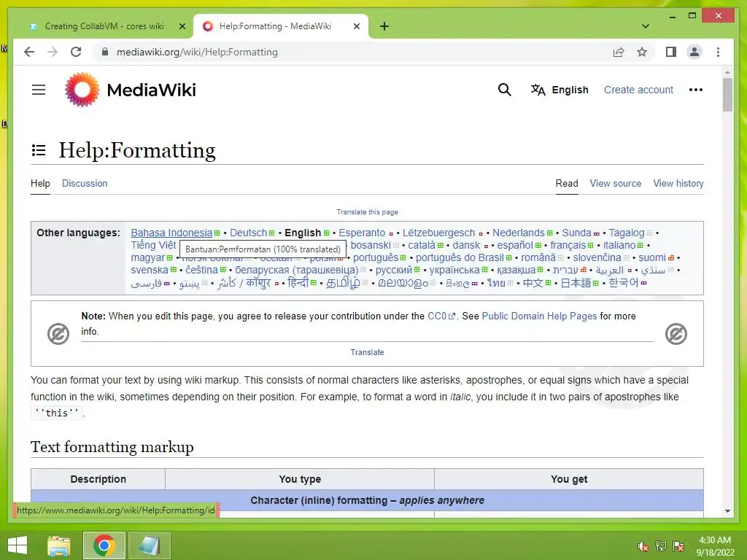Open the Deutsch translation link
Screen dimensions: 747x560
click(x=248, y=233)
